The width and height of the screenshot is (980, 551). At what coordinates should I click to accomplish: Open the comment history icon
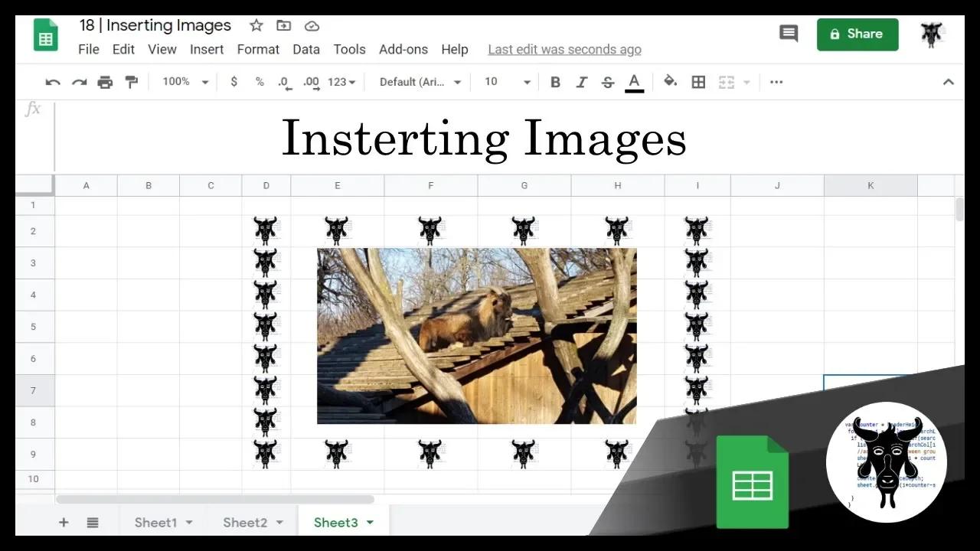pyautogui.click(x=789, y=34)
